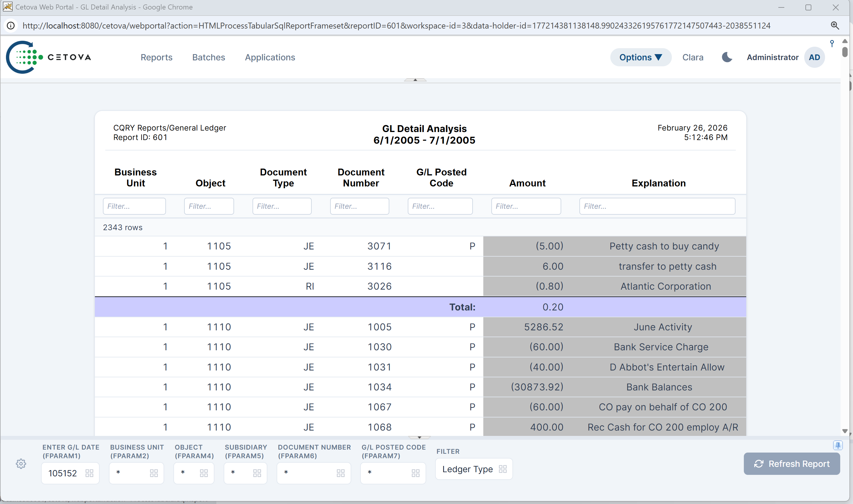
Task: Open the Applications menu
Action: point(270,57)
